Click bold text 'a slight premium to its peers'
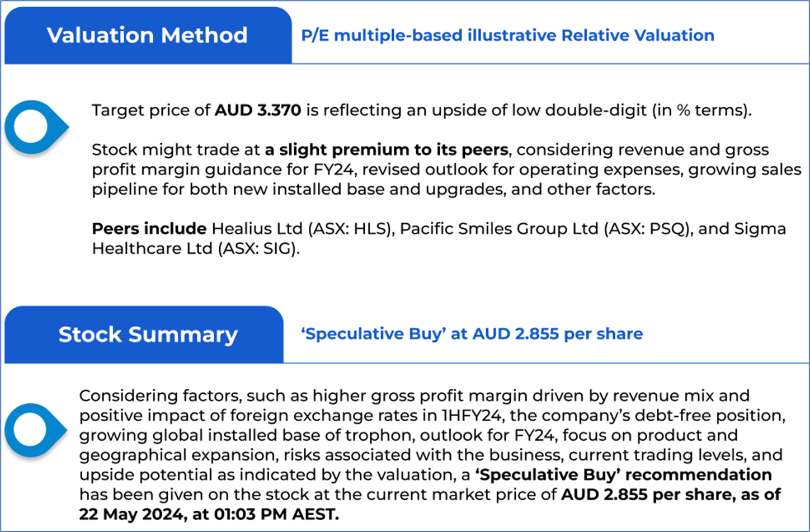810x532 pixels. [x=387, y=150]
